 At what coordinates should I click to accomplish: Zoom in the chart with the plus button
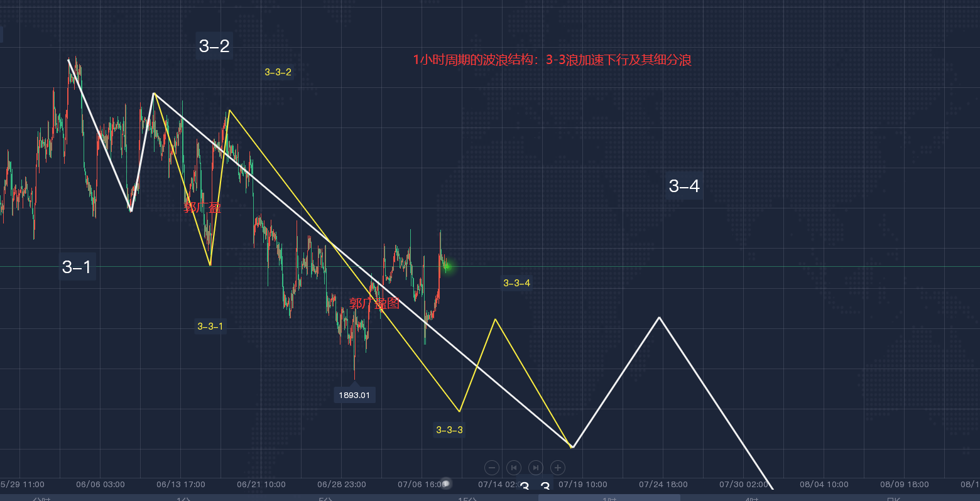557,468
